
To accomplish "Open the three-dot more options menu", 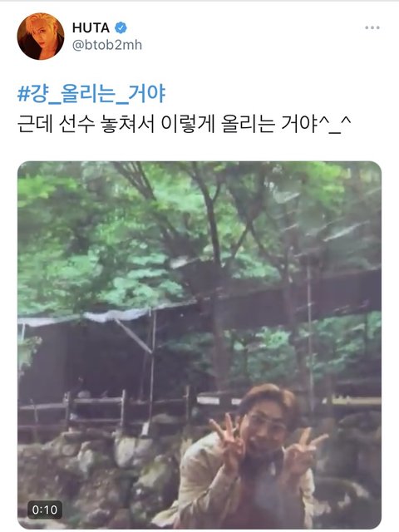I will coord(372,27).
